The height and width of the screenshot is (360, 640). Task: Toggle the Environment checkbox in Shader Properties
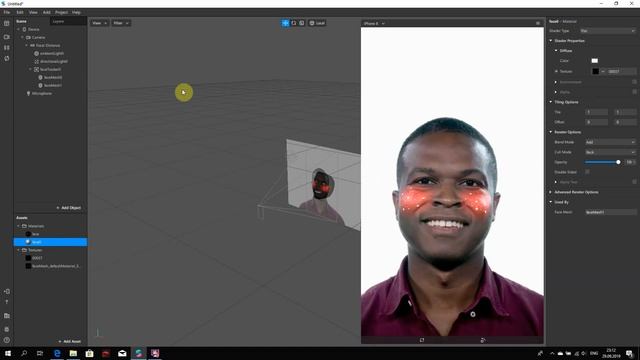634,82
